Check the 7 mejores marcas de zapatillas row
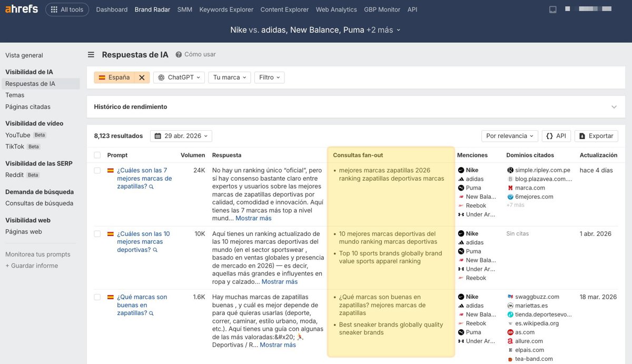Image resolution: width=632 pixels, height=364 pixels. (x=97, y=171)
